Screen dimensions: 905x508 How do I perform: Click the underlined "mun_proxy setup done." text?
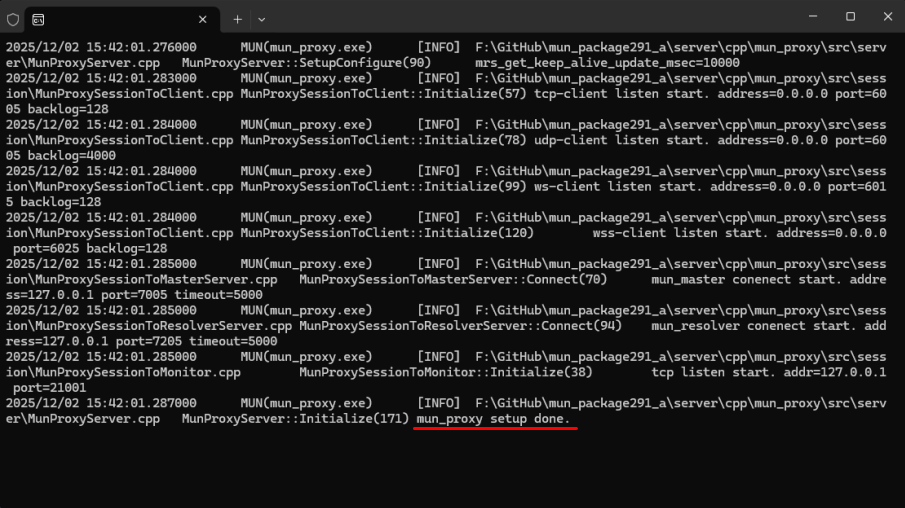pos(494,419)
